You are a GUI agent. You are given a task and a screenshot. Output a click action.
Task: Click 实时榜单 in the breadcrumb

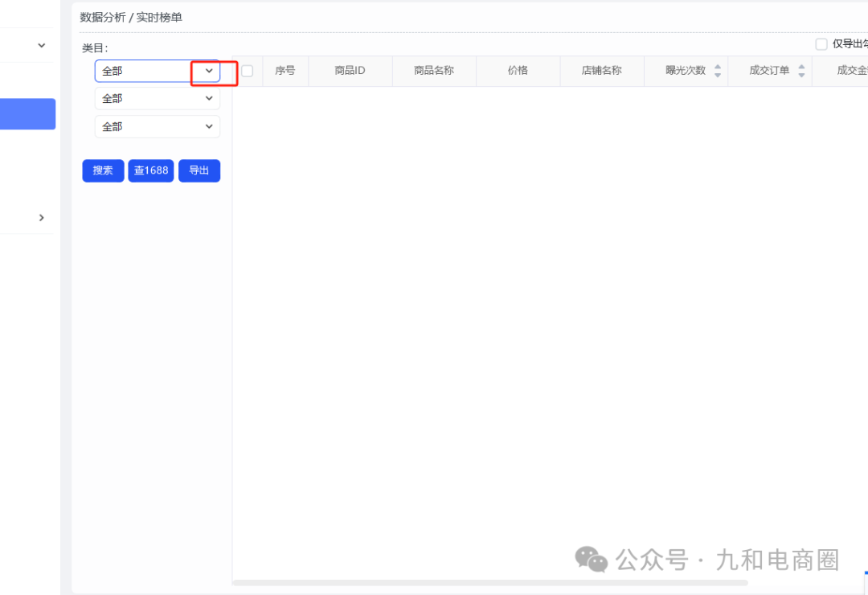[x=161, y=17]
